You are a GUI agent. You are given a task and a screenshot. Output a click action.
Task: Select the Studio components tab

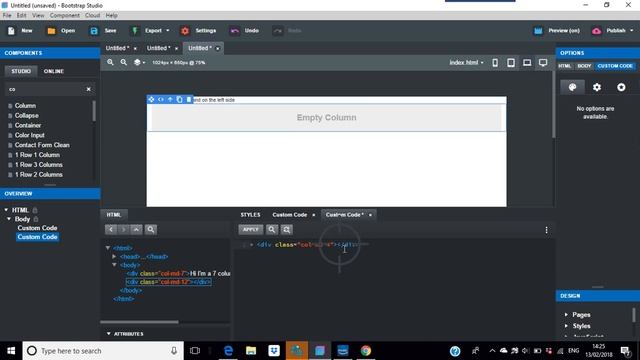point(21,71)
